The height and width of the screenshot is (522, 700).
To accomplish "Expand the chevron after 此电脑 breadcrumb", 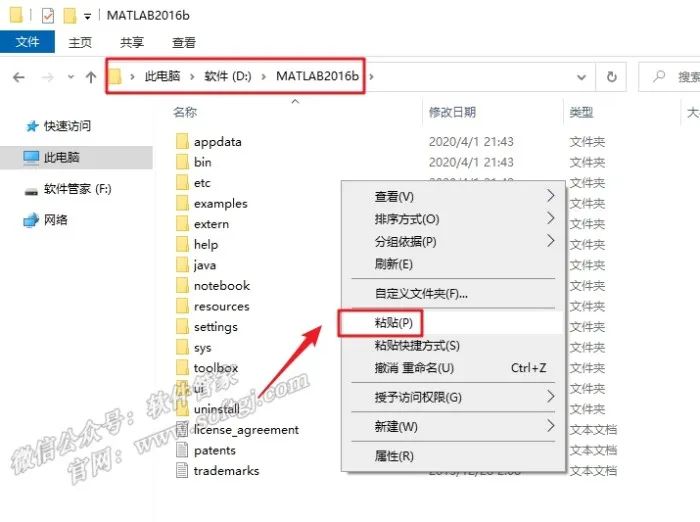I will click(x=192, y=77).
